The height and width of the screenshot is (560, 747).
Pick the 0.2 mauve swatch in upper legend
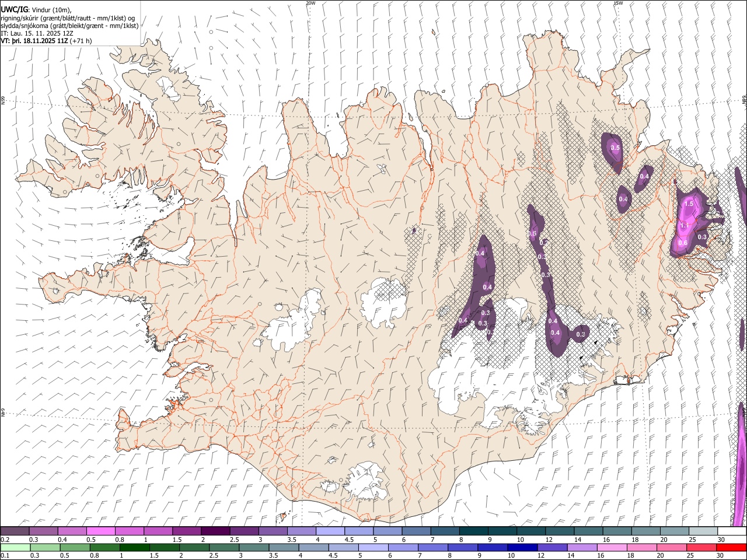(x=15, y=531)
